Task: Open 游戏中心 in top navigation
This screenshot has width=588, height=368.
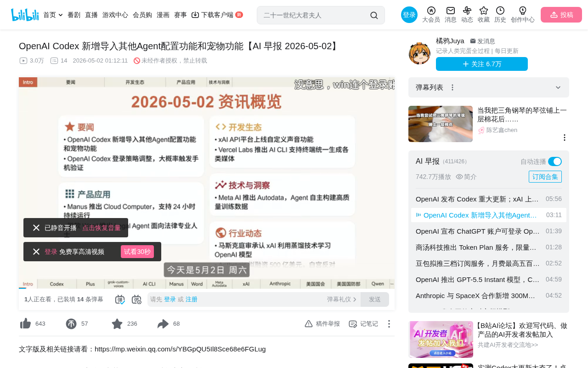Action: 115,15
